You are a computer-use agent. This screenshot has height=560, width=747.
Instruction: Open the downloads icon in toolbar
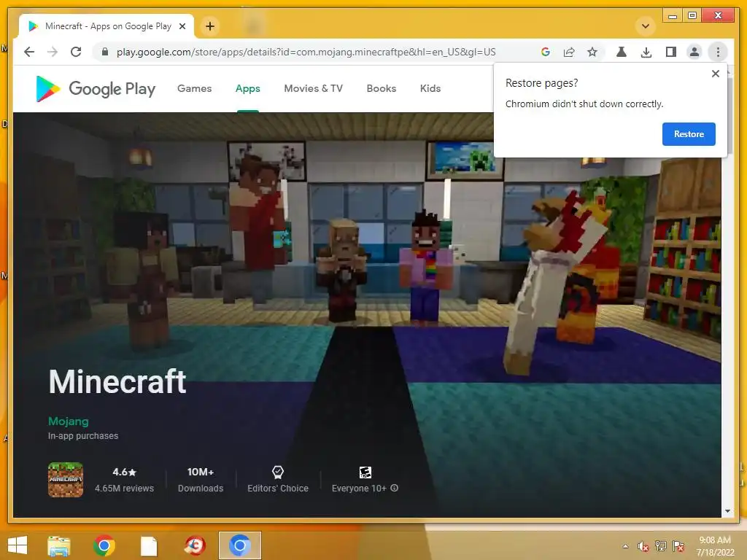(646, 52)
